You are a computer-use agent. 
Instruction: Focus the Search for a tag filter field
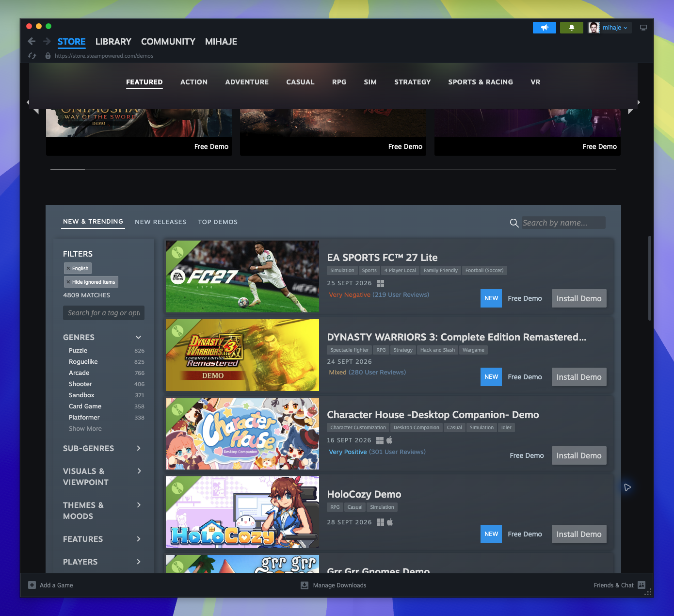(104, 313)
